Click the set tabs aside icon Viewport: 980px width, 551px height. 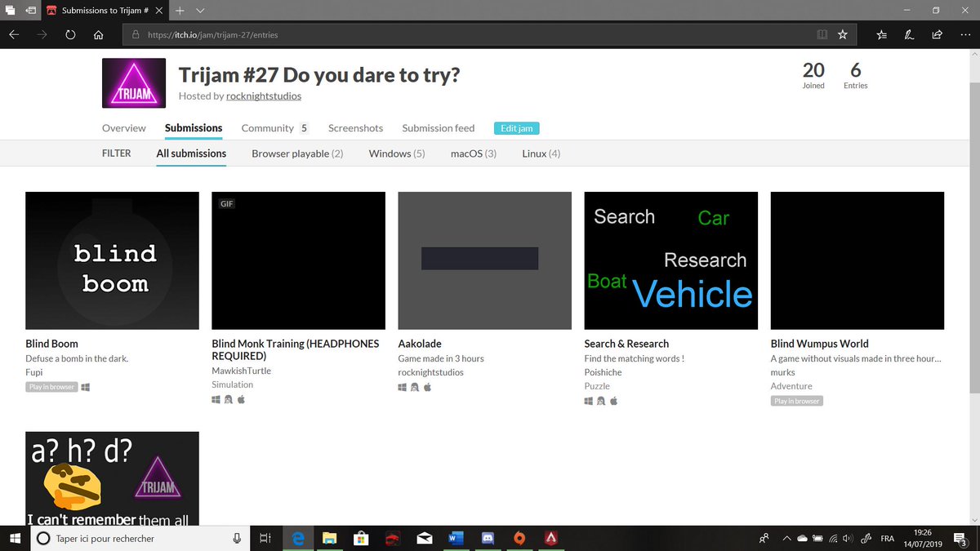pos(29,10)
